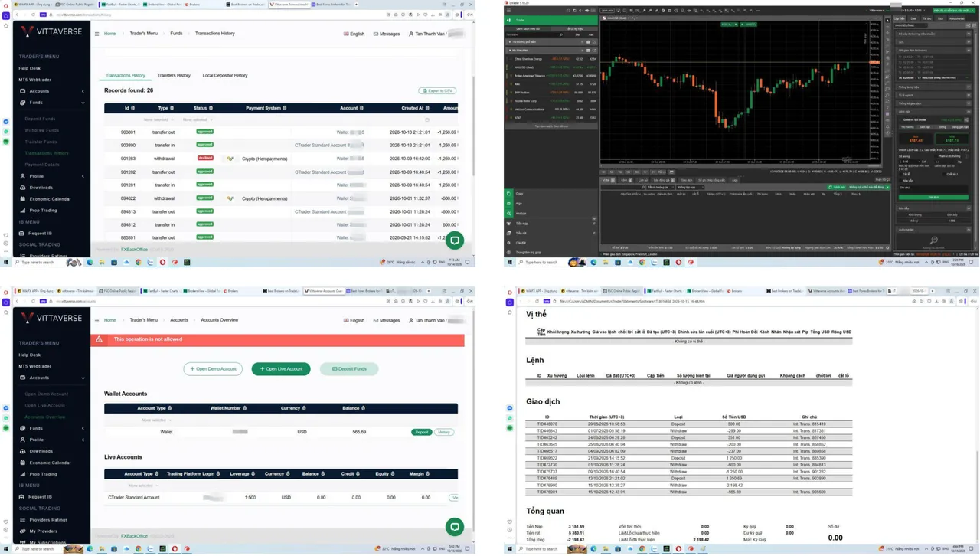
Task: Expand Accounts chevron in Transactions History sidebar
Action: 83,91
